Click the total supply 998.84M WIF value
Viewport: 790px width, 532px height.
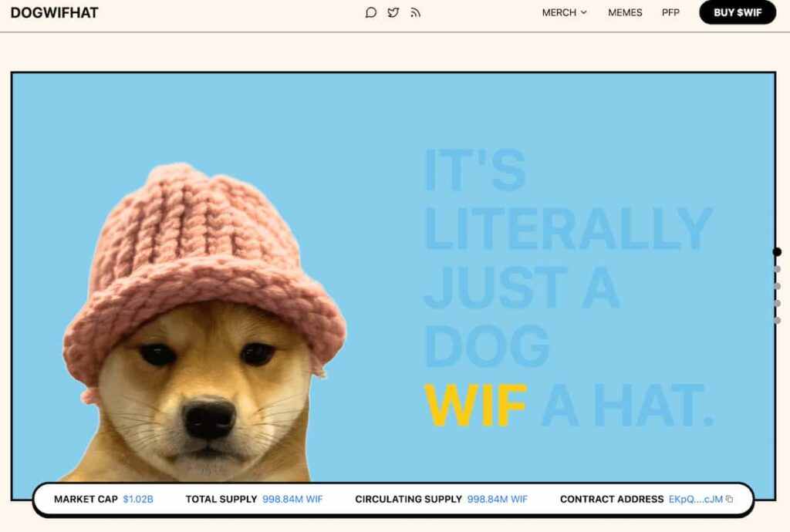(292, 500)
